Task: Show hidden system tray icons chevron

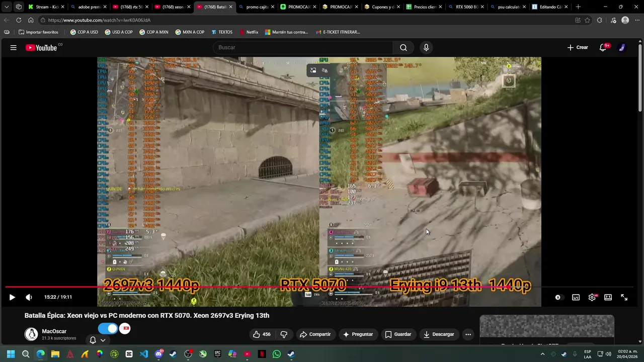Action: pyautogui.click(x=542, y=354)
